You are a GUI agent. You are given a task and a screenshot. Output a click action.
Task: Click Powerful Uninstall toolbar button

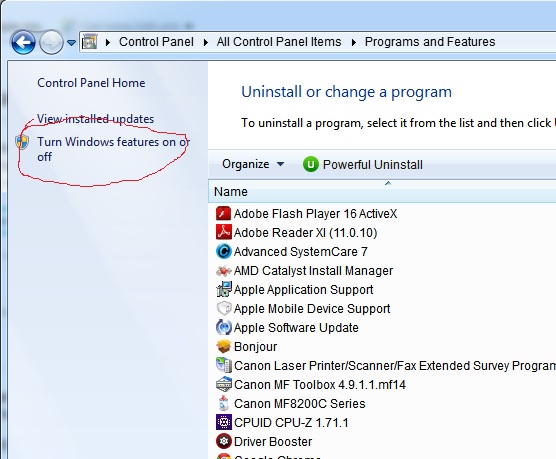(363, 165)
